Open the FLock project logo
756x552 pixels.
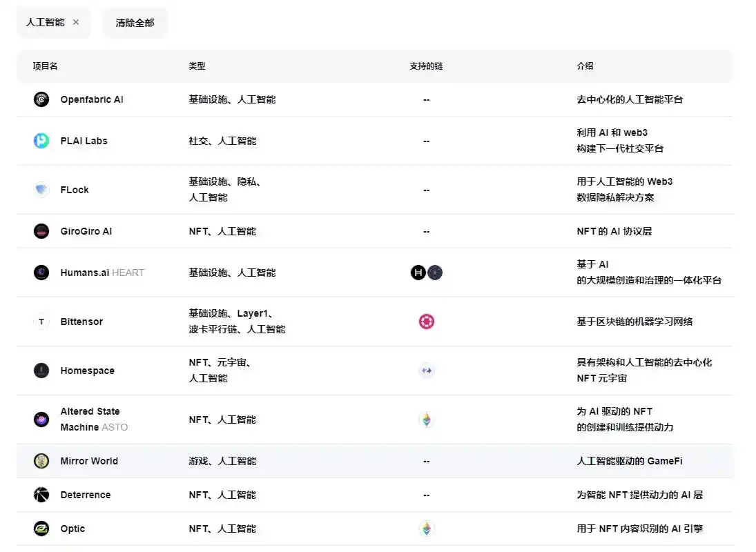(x=41, y=190)
